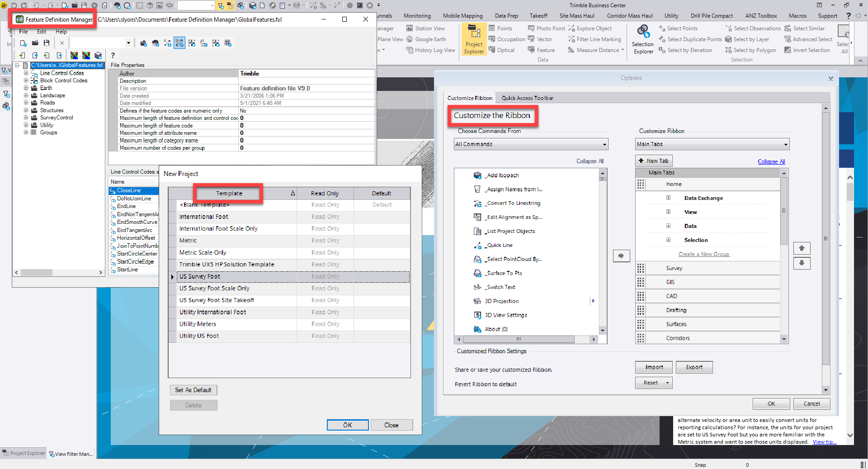Open the Corridor Mass Haul ribbon tab
The image size is (868, 469).
(x=630, y=16)
